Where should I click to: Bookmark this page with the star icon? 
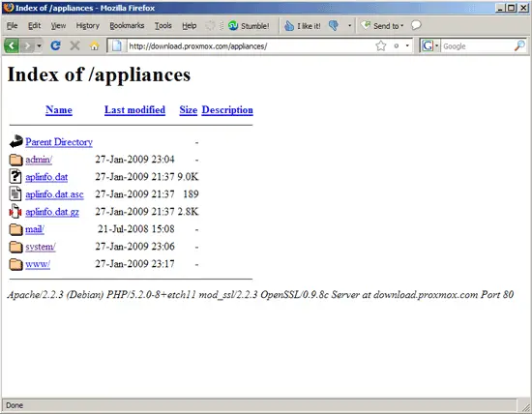(381, 45)
